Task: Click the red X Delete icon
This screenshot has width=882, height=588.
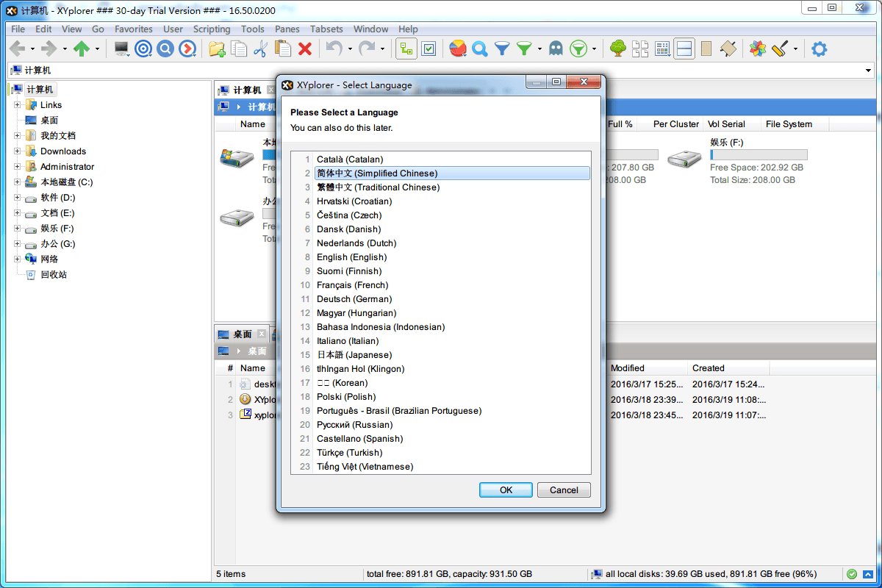Action: (x=305, y=49)
